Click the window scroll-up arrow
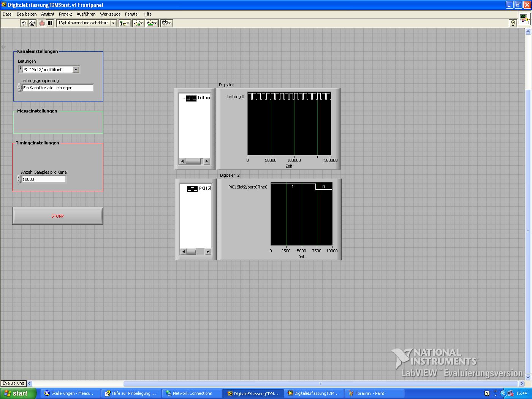Screen dimensions: 532x399 [528, 32]
